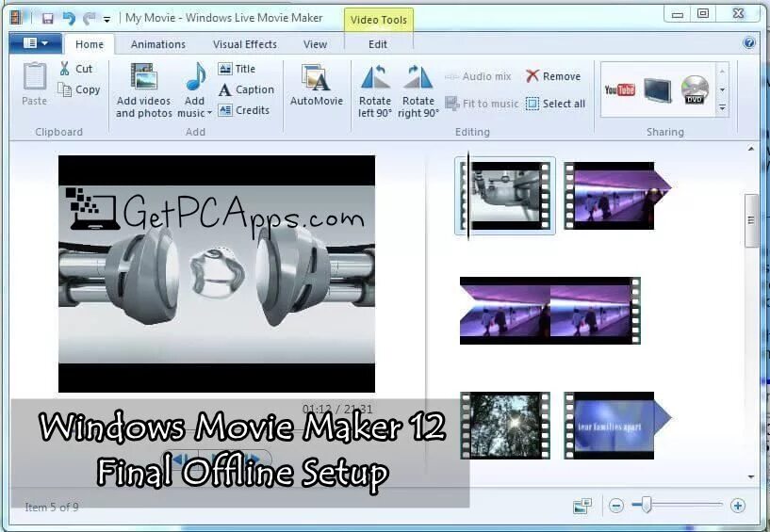Screen dimensions: 770x532
Task: Cut the selected clip
Action: (76, 69)
